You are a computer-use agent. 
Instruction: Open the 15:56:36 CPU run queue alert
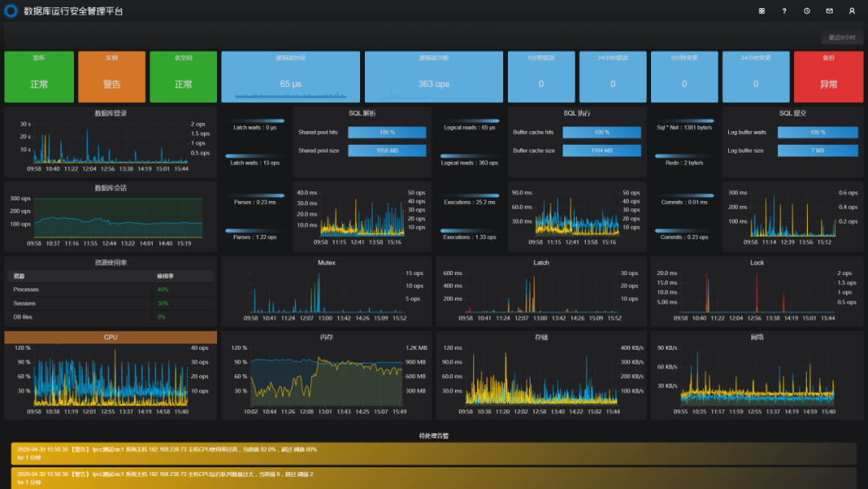pyautogui.click(x=434, y=478)
